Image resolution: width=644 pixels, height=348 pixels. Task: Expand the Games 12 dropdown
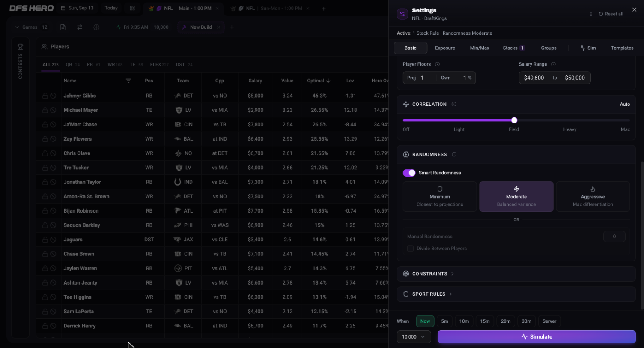(x=31, y=27)
